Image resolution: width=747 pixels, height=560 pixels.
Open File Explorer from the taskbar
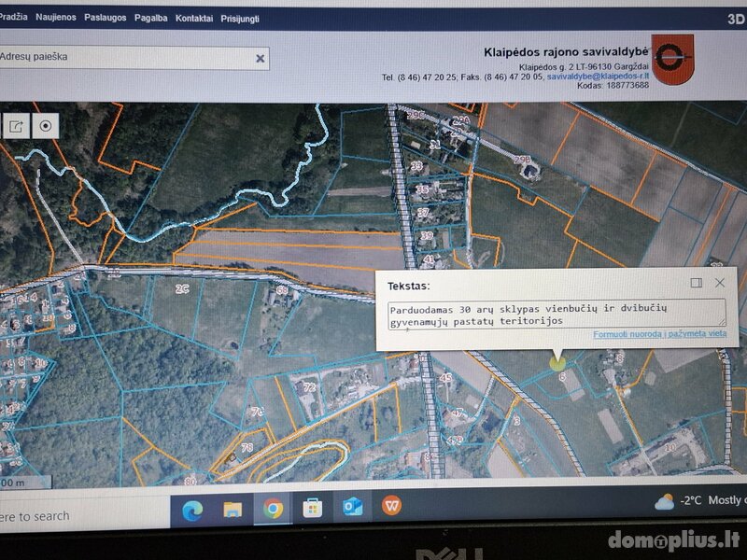pos(233,510)
